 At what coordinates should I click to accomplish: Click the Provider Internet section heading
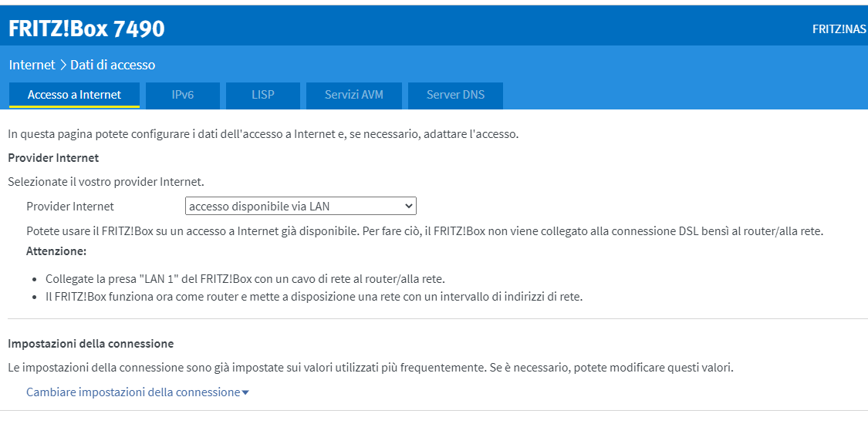pos(53,157)
